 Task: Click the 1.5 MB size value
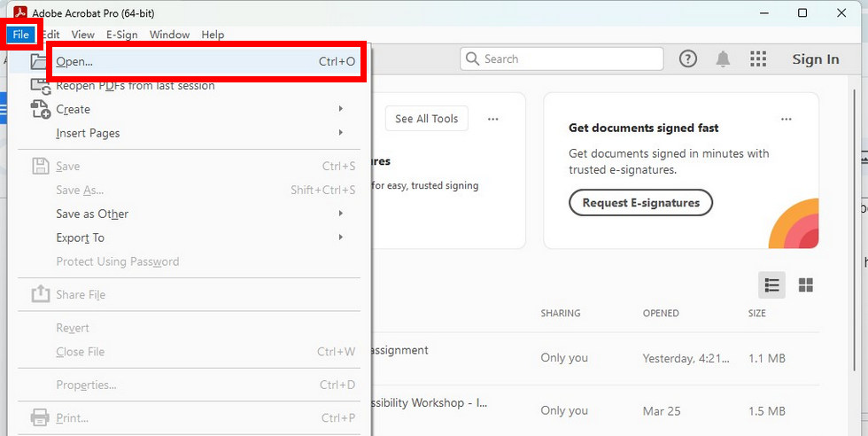coord(767,411)
